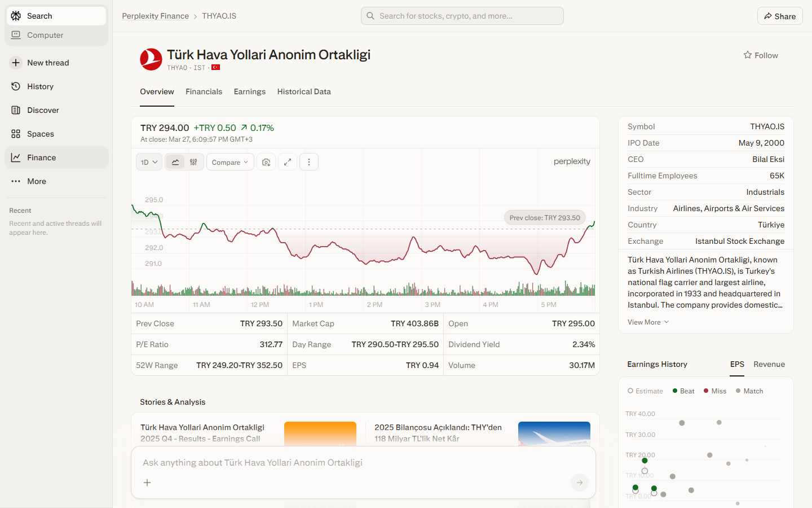Open Discover in the sidebar

[56, 110]
